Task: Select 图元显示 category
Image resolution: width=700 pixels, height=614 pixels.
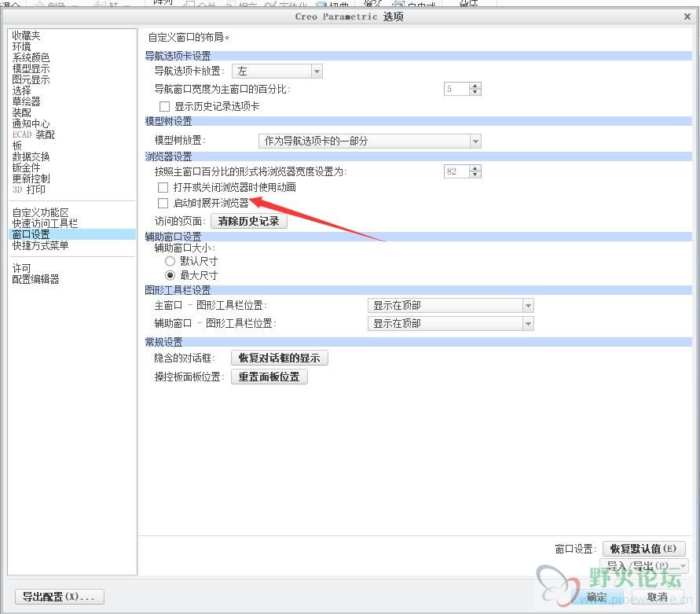Action: click(x=31, y=79)
